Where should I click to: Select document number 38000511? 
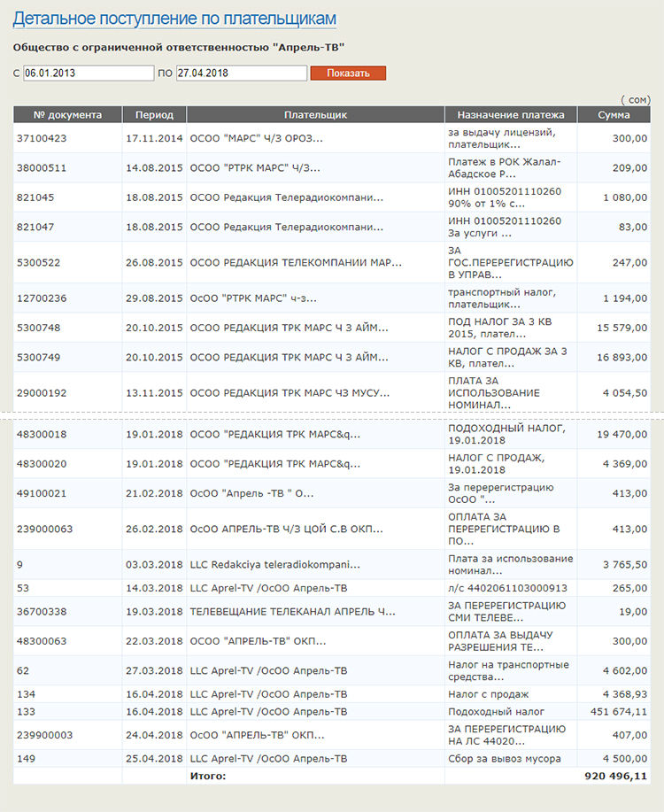pos(42,167)
